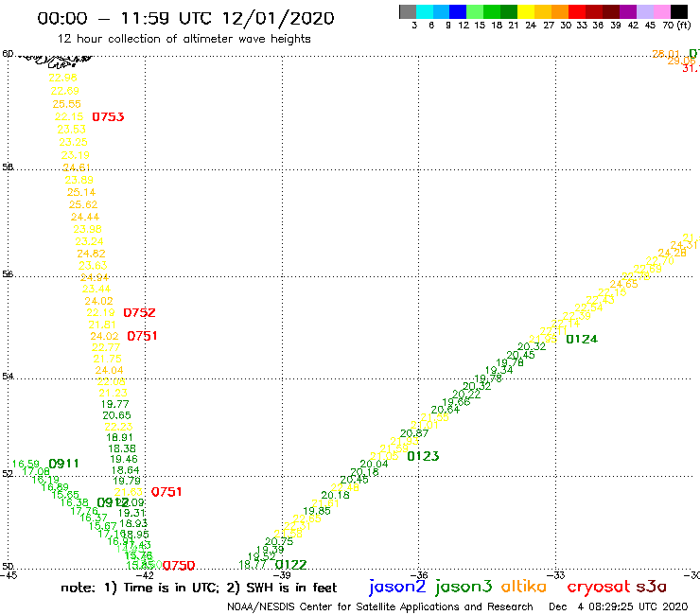Click the 24.61 wave height value

[x=77, y=167]
